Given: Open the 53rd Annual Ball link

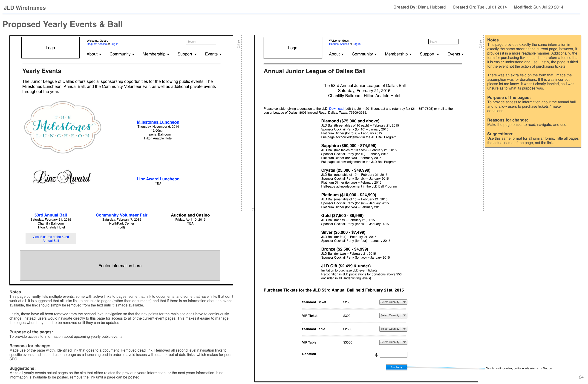Looking at the screenshot, I should 51,215.
